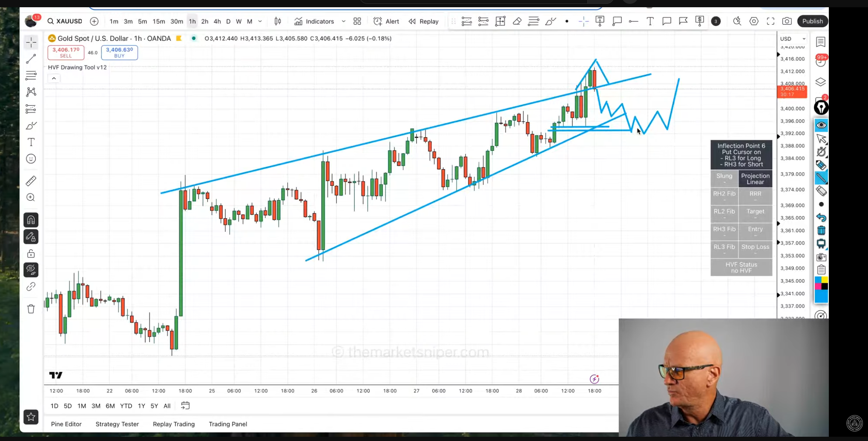Screen dimensions: 868x441
Task: Open the object tree layers icon
Action: (821, 82)
